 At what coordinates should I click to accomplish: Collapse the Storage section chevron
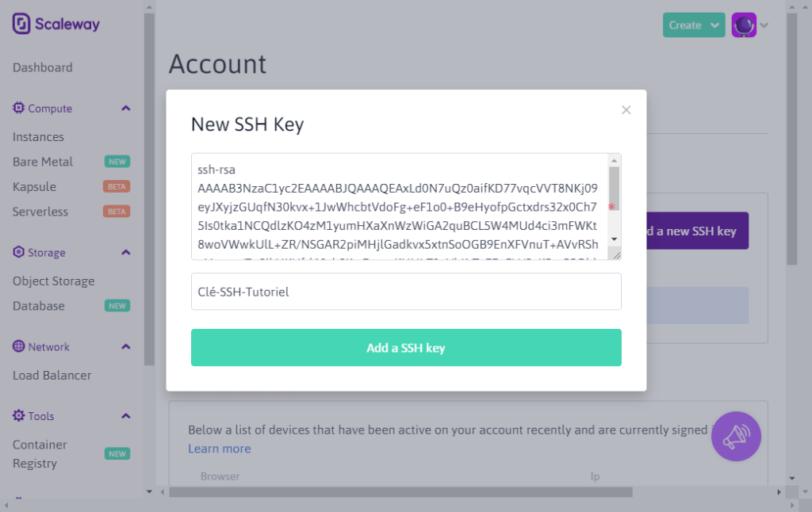126,253
